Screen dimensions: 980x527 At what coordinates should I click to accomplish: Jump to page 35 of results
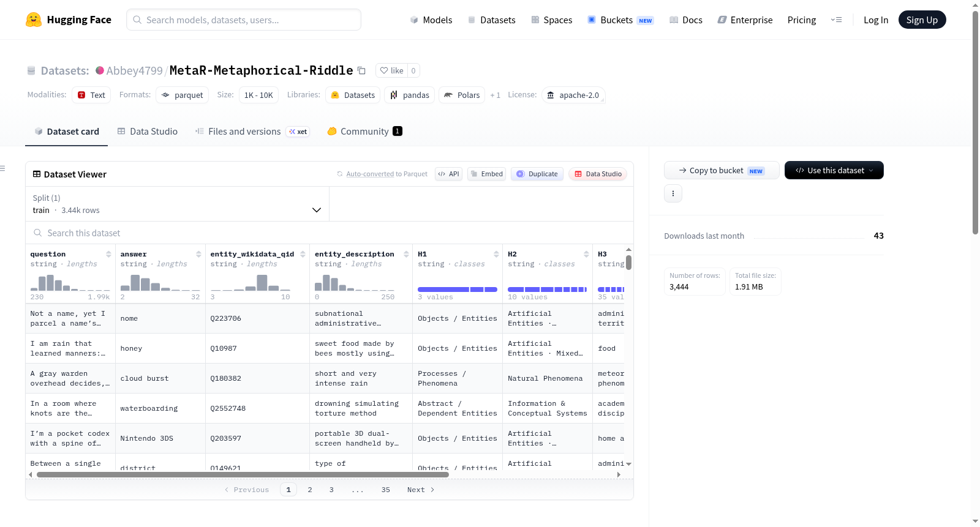pyautogui.click(x=385, y=490)
